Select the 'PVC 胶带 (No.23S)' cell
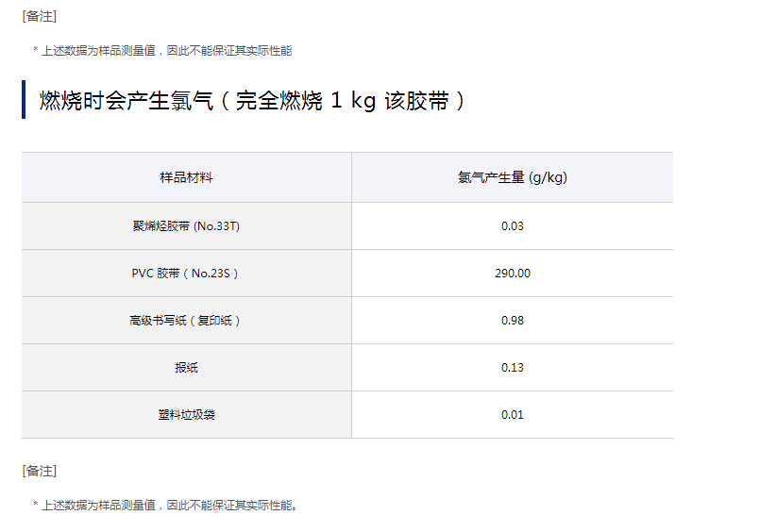This screenshot has width=760, height=532. 186,274
